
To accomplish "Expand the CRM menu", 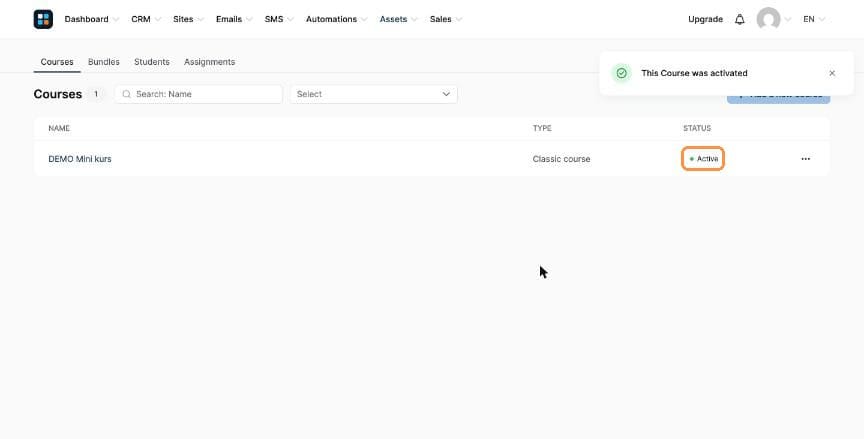I will (x=146, y=19).
